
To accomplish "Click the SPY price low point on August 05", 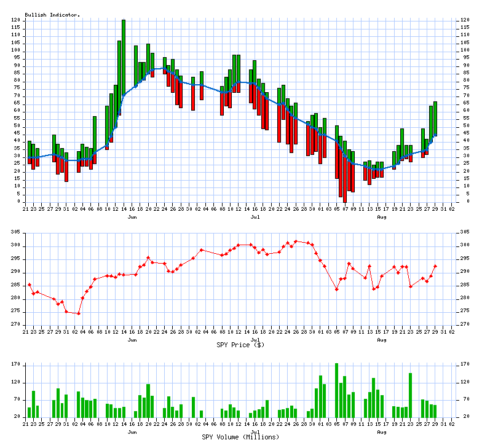I will tap(336, 289).
